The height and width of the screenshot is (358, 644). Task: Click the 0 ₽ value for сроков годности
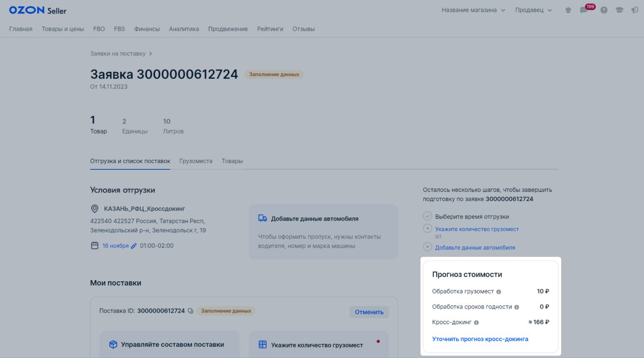point(545,306)
